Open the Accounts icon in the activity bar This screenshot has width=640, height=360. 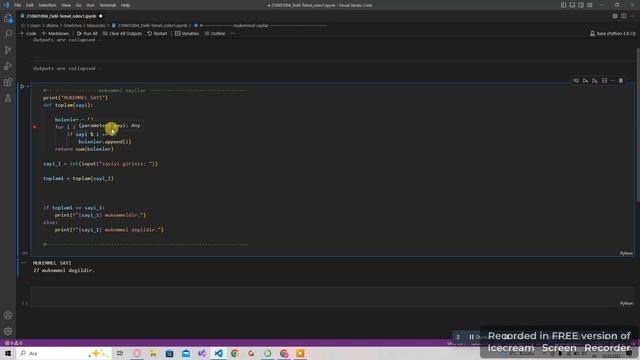(x=8, y=316)
